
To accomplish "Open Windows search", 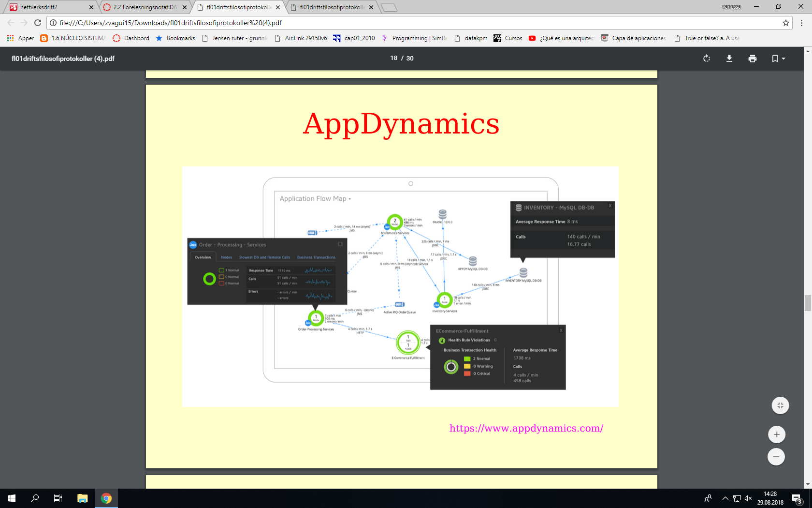I will 35,498.
